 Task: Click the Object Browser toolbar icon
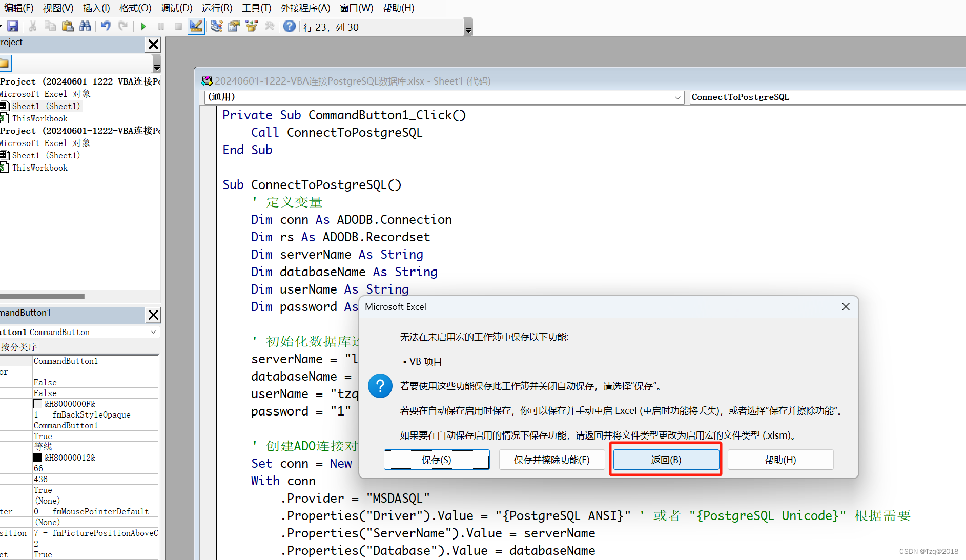point(251,26)
